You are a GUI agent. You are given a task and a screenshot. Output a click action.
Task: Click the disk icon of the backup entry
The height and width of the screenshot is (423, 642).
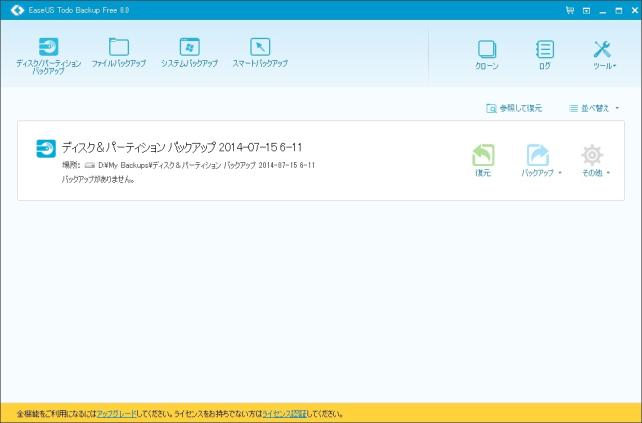[x=46, y=148]
